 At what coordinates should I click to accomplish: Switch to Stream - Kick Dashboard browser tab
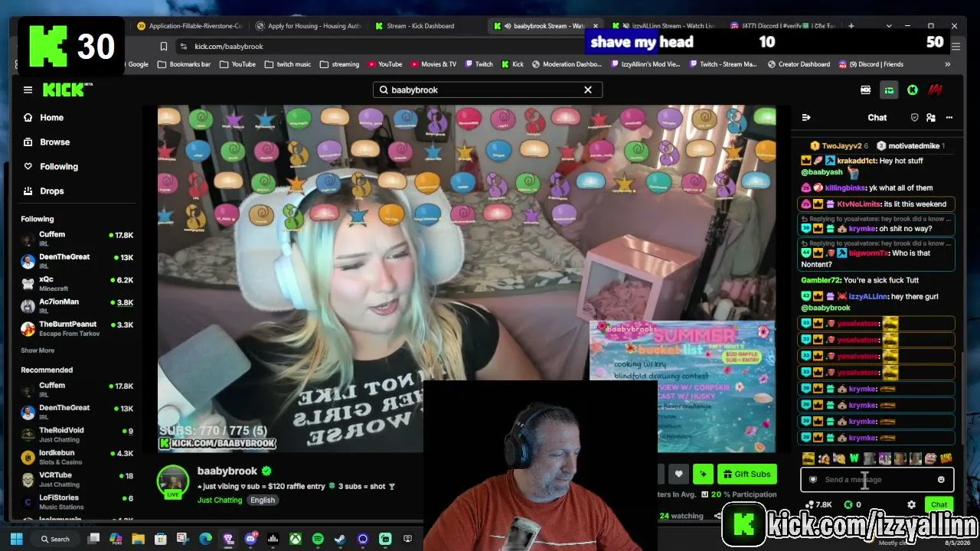pos(420,26)
